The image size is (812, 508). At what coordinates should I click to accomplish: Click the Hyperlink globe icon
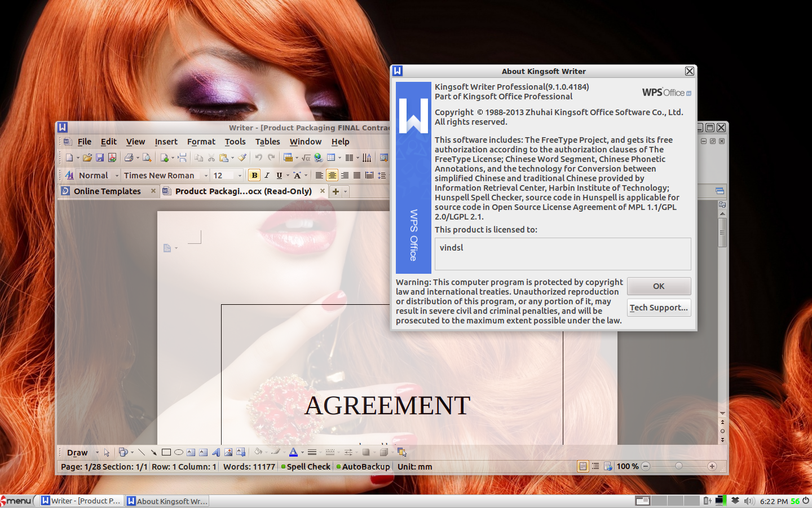pos(319,158)
